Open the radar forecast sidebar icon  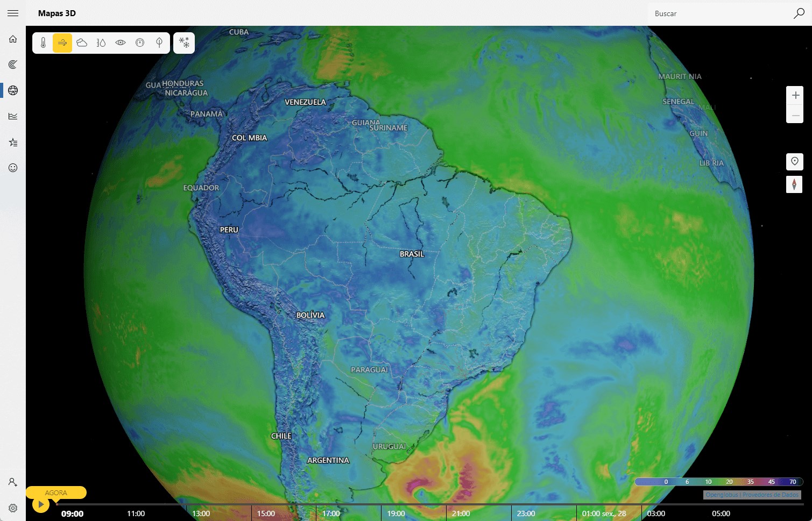13,65
